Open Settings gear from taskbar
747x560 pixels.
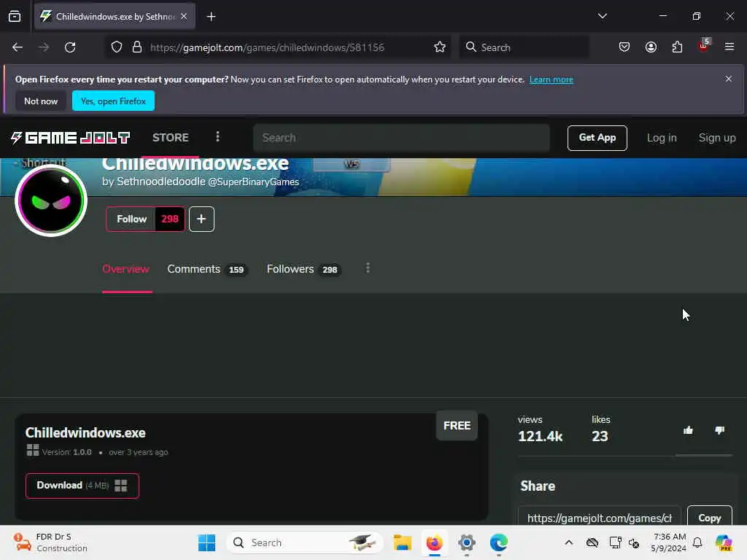tap(467, 542)
